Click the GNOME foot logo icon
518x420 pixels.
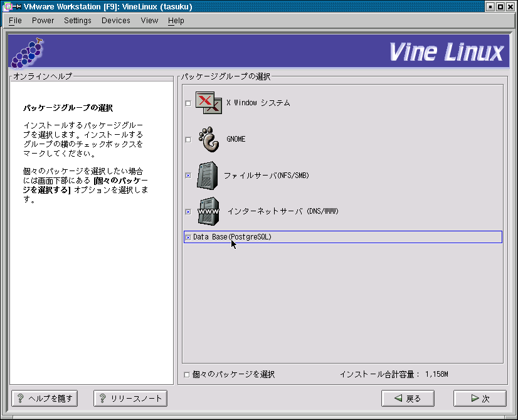pos(209,139)
